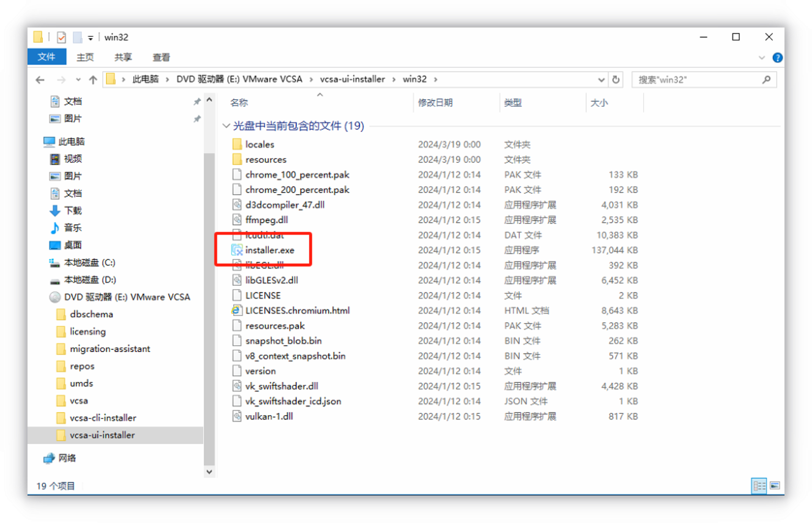
Task: Switch to details view layout icon
Action: 759,486
